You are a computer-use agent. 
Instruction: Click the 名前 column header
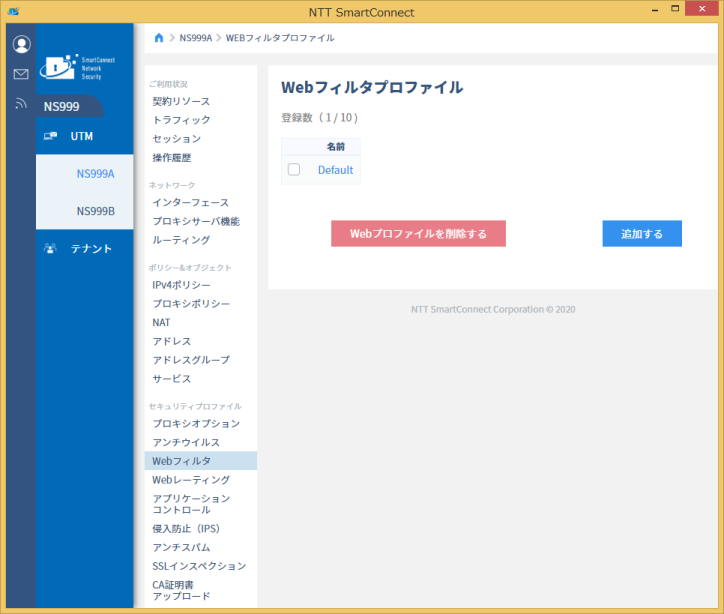coord(336,147)
